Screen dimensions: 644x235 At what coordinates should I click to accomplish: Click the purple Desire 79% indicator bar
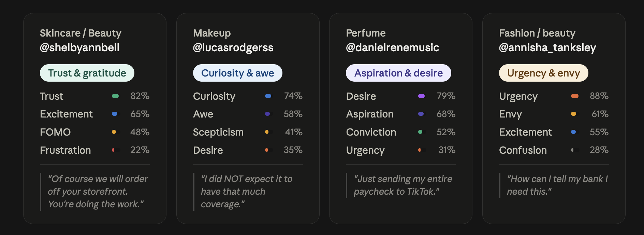tap(422, 96)
